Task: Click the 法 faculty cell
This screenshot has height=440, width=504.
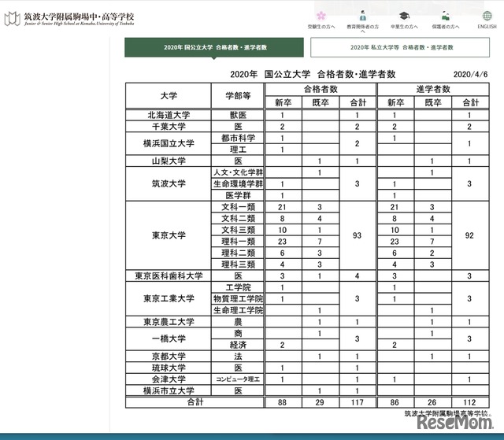Action: (238, 357)
